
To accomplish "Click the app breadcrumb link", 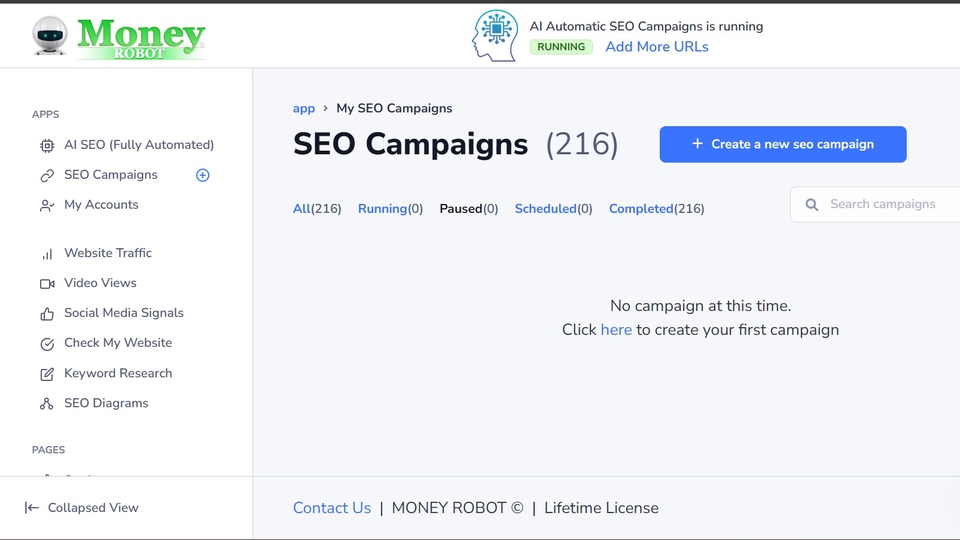I will pos(304,108).
